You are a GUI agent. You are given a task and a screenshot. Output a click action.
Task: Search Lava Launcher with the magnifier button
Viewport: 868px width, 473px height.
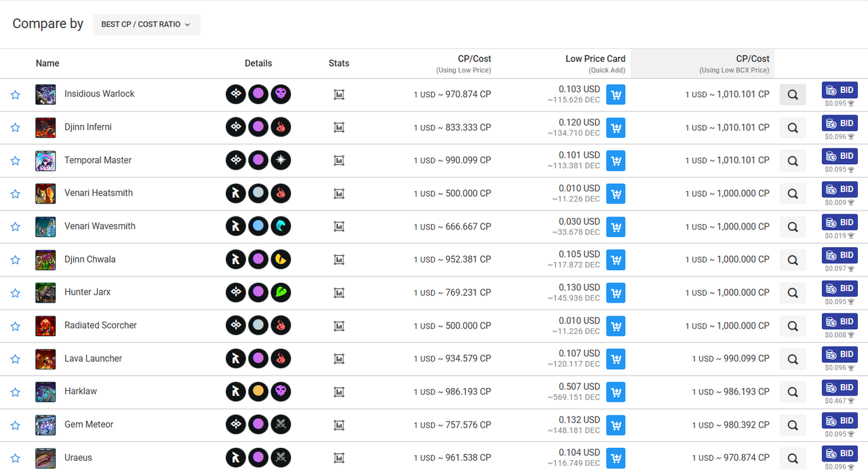tap(793, 359)
